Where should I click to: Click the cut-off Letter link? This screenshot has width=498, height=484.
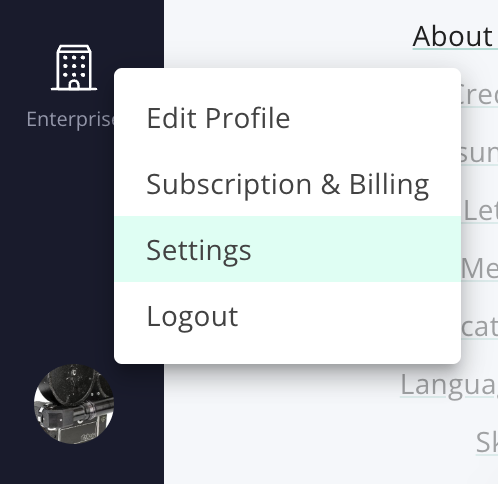pos(480,211)
